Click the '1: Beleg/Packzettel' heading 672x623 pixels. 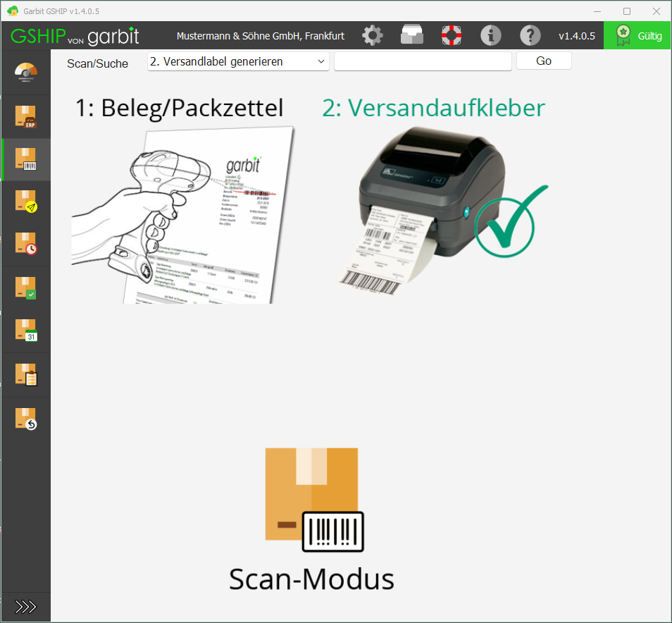[179, 108]
